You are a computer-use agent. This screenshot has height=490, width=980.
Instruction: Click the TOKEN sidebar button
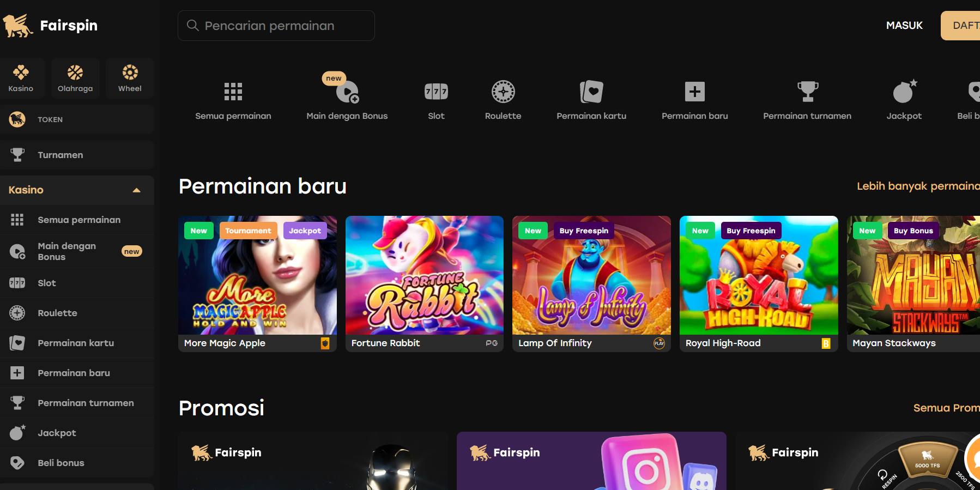click(77, 119)
